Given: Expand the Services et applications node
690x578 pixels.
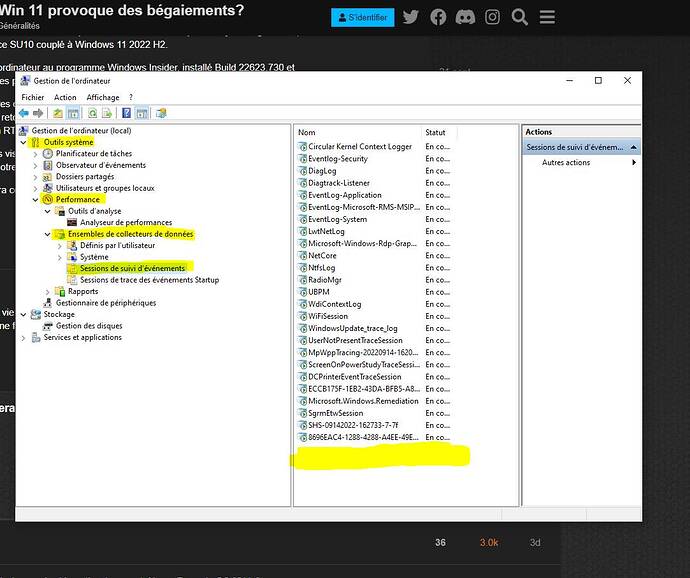Looking at the screenshot, I should (24, 337).
